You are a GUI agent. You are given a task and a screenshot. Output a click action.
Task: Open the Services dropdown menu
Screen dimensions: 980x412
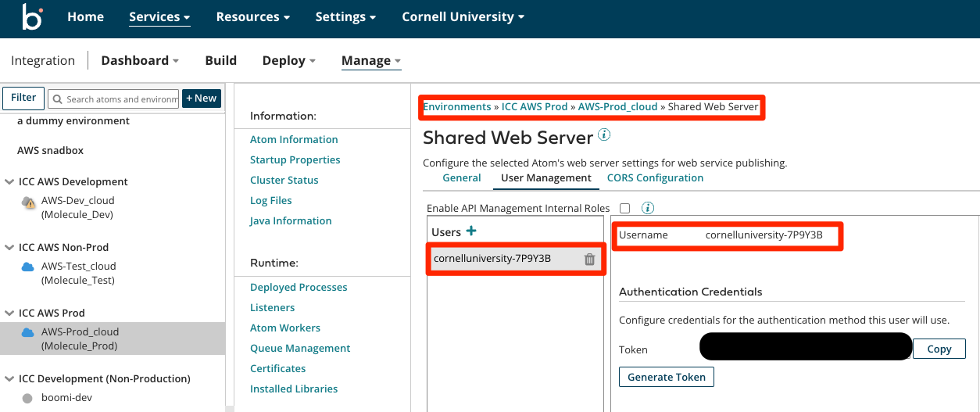[159, 16]
